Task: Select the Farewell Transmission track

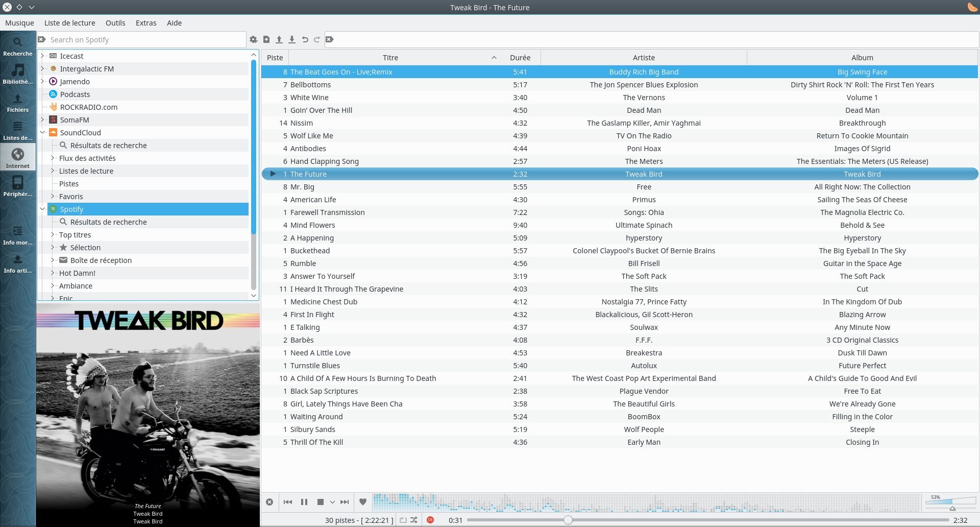Action: tap(620, 212)
